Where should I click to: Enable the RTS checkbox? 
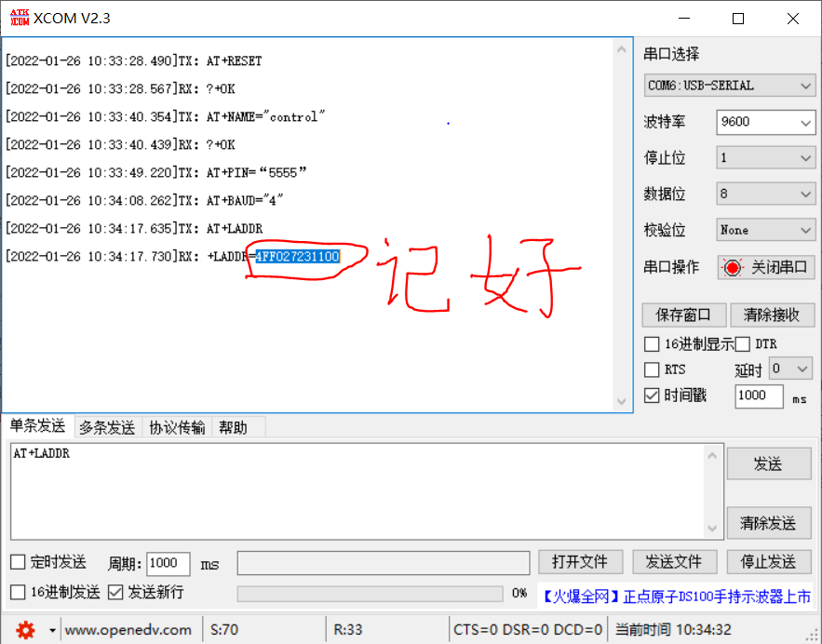(x=651, y=369)
